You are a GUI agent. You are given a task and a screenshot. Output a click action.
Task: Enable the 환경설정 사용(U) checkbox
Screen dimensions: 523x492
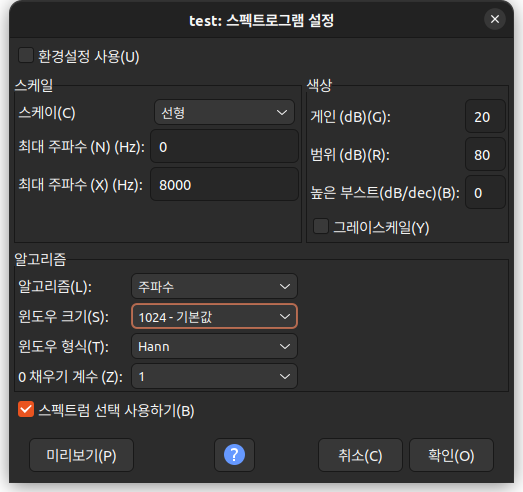[26, 55]
